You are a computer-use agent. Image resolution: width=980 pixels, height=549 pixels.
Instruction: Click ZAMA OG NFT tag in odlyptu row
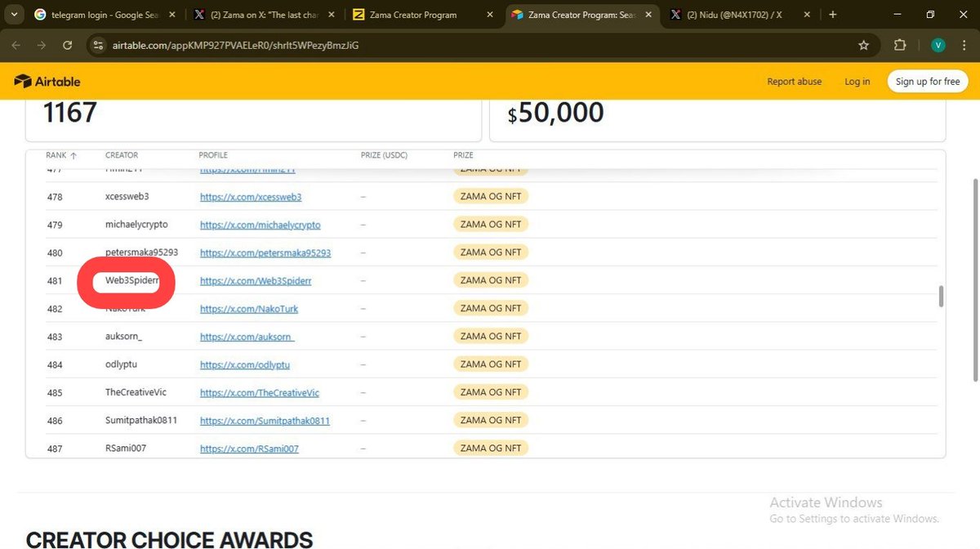(x=491, y=364)
